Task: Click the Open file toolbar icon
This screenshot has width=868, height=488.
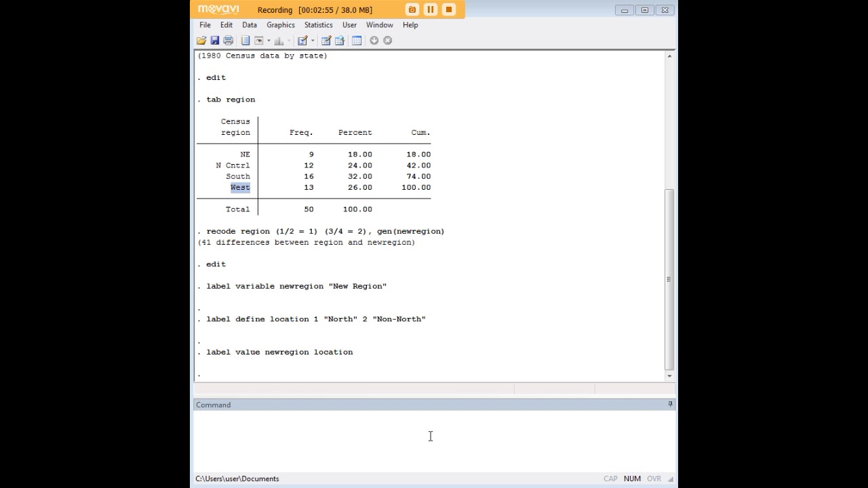Action: pos(201,41)
